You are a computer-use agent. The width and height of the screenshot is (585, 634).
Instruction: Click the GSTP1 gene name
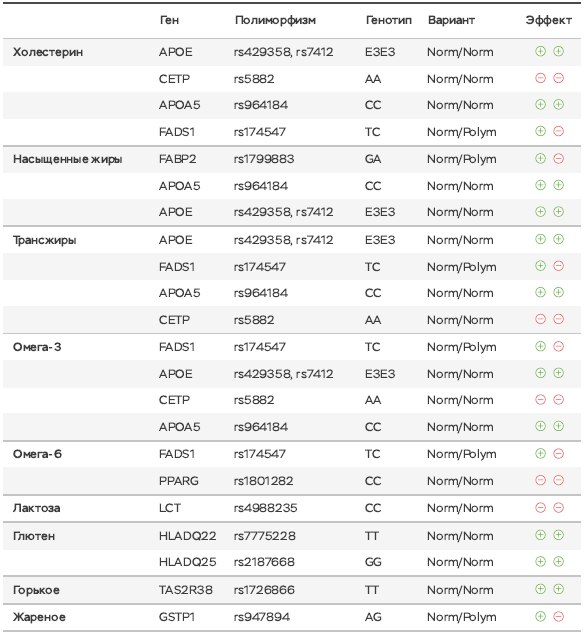pyautogui.click(x=177, y=617)
